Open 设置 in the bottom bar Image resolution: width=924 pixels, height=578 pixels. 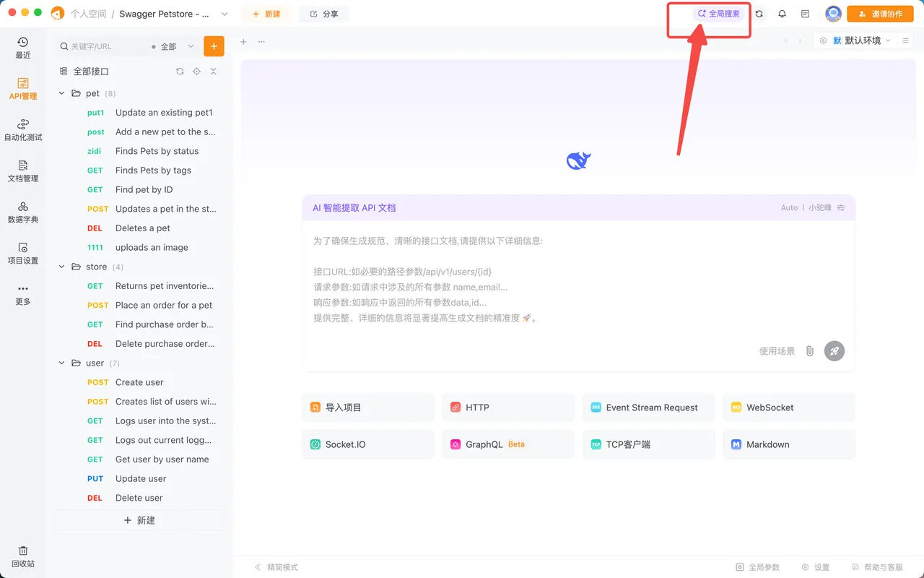pyautogui.click(x=815, y=567)
